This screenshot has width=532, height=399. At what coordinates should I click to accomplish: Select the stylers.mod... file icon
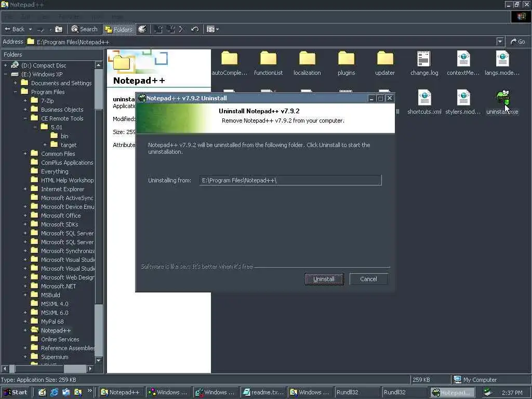coord(463,97)
